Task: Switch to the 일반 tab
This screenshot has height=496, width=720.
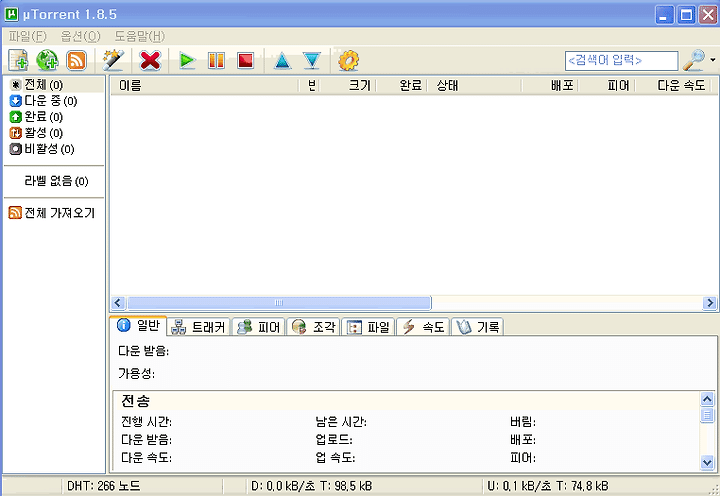Action: pyautogui.click(x=138, y=326)
